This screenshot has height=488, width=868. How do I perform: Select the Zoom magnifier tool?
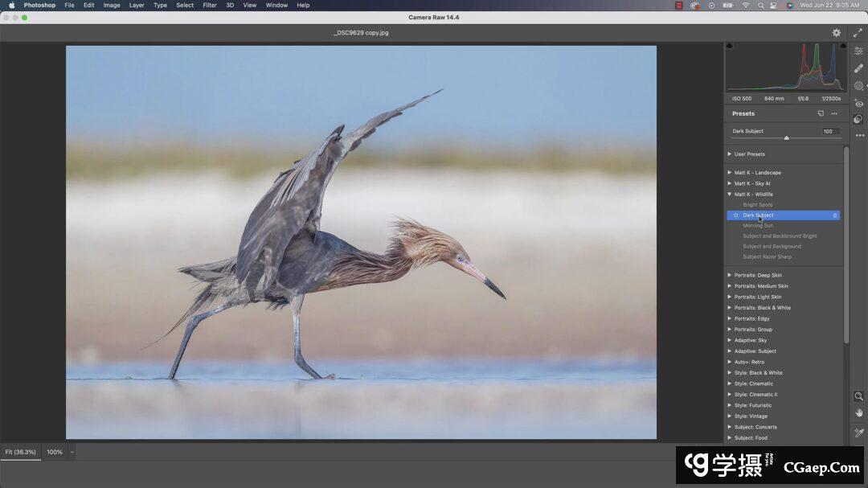pos(858,396)
